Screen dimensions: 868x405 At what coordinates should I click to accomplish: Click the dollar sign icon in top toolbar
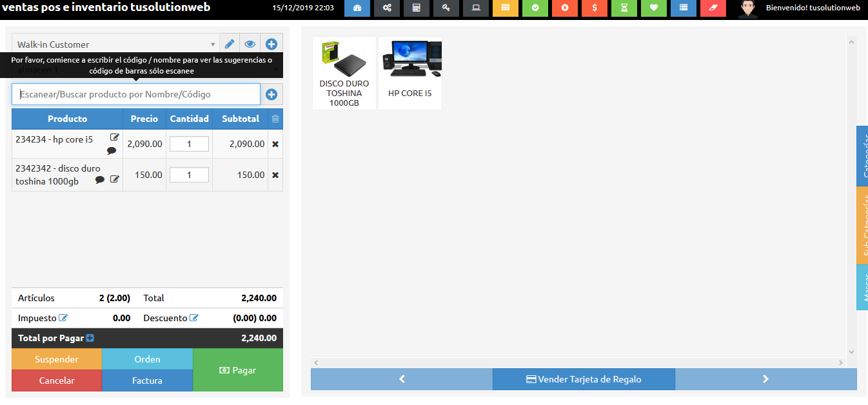594,8
